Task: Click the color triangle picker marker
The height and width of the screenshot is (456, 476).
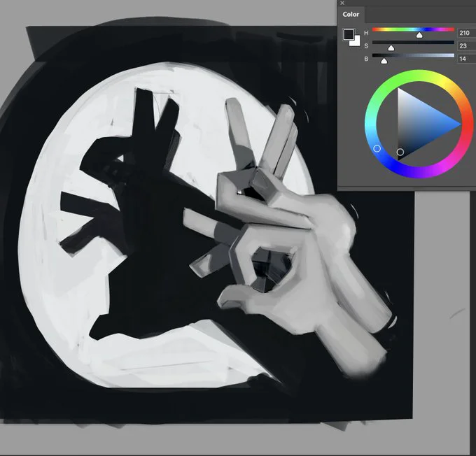Action: pos(400,152)
